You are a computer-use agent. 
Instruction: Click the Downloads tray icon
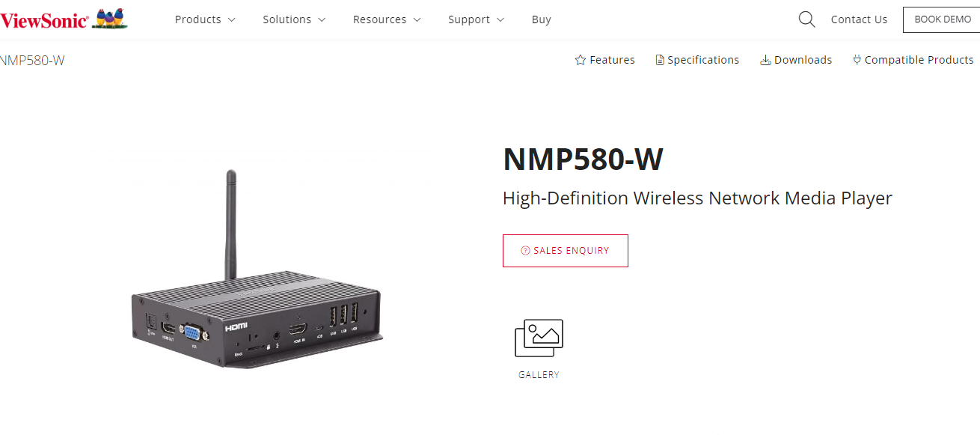coord(765,60)
